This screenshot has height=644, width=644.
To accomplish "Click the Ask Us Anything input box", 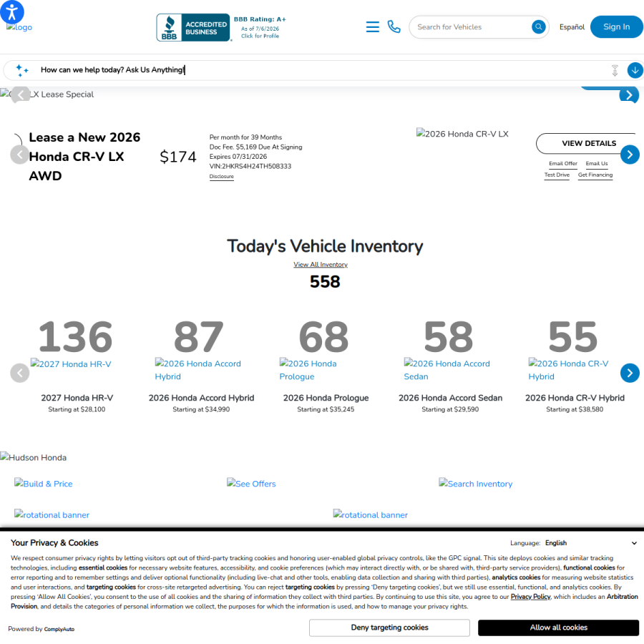I will 323,70.
